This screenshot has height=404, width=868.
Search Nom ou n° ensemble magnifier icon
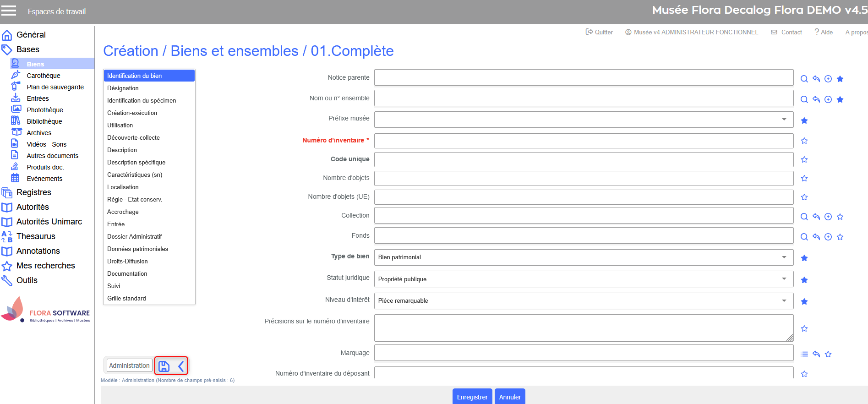[804, 99]
